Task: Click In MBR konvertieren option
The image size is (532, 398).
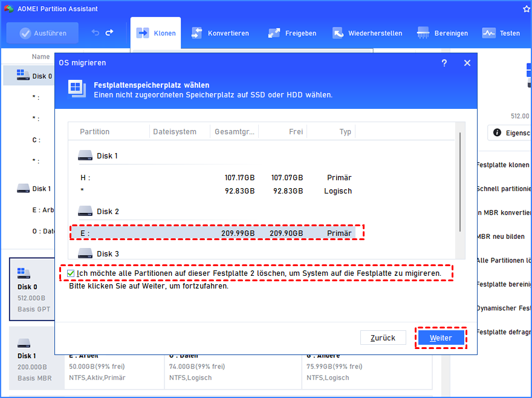Action: [504, 212]
